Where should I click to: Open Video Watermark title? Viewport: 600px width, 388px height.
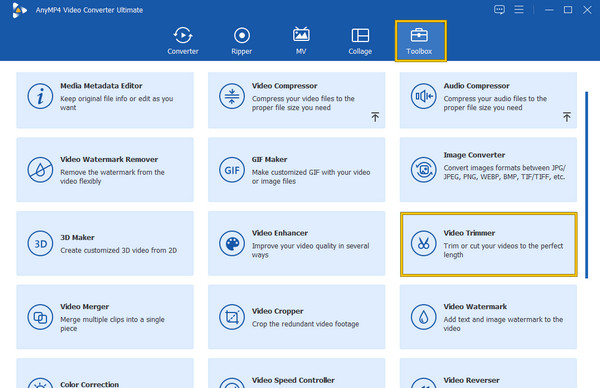tap(475, 306)
